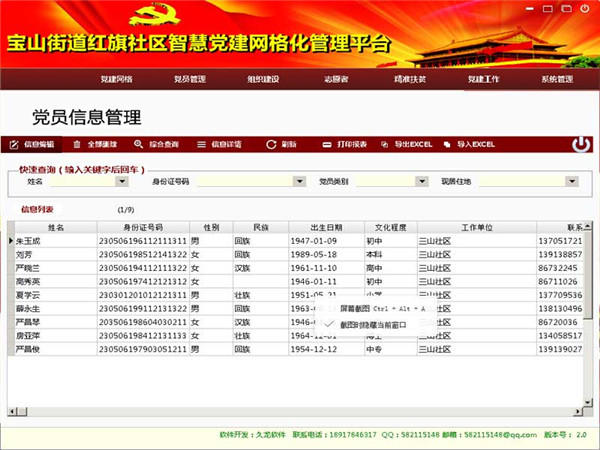Click the 信息详情 list icon
The height and width of the screenshot is (450, 600).
coord(201,144)
